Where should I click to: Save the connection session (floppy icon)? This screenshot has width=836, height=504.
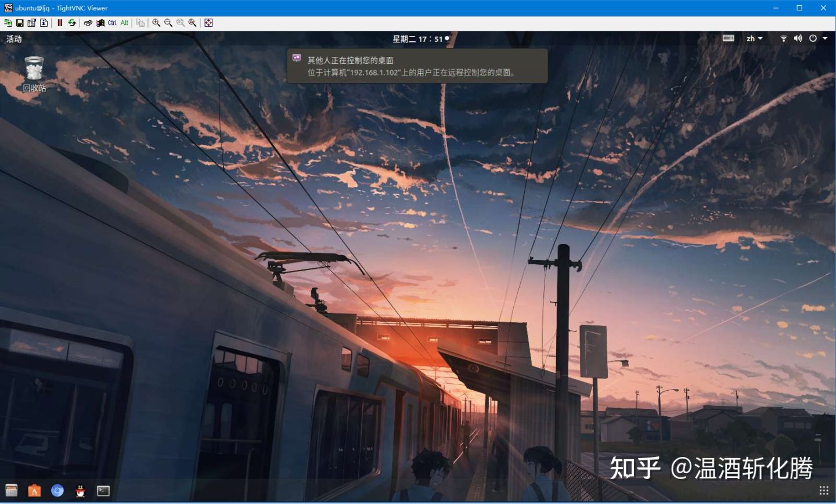pyautogui.click(x=20, y=23)
